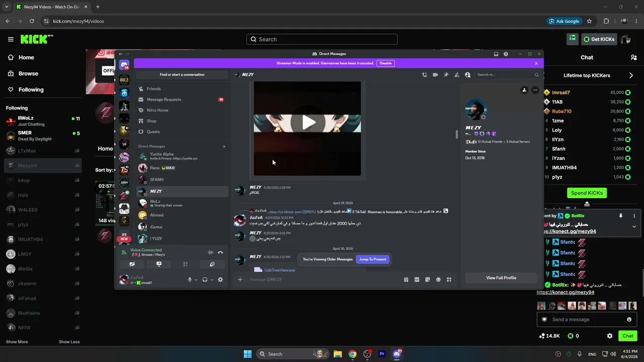Open Windows Start menu
Viewport: 644px width, 362px height.
click(x=248, y=354)
